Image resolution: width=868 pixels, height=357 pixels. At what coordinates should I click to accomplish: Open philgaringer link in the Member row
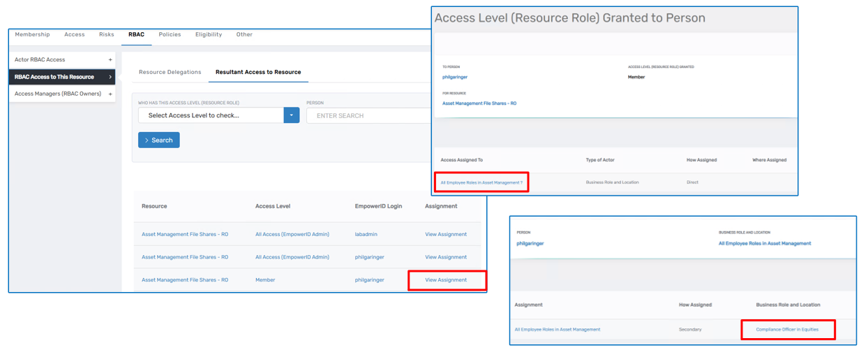(x=370, y=280)
